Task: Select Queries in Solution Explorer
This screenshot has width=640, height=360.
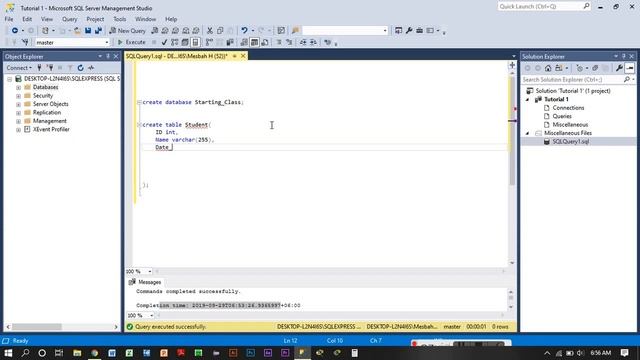Action: click(562, 116)
